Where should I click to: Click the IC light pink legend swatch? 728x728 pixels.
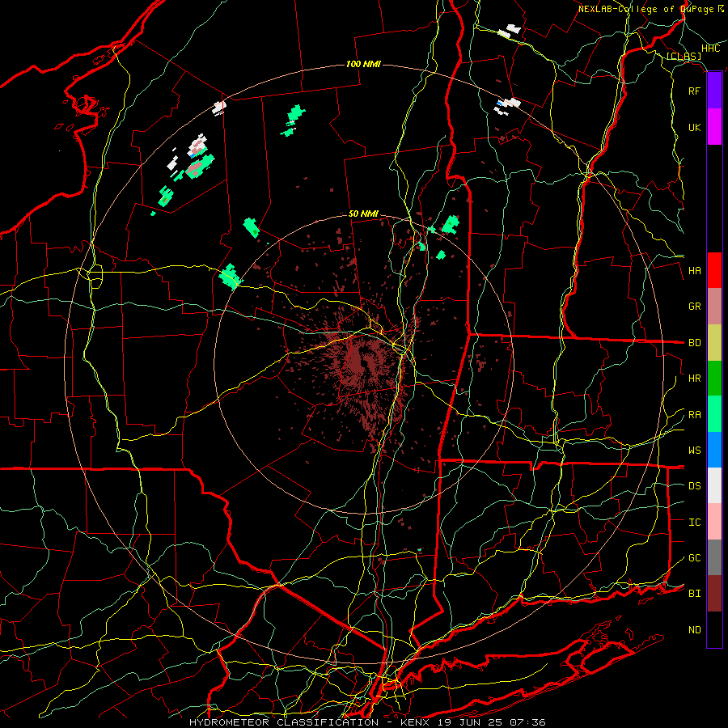714,522
